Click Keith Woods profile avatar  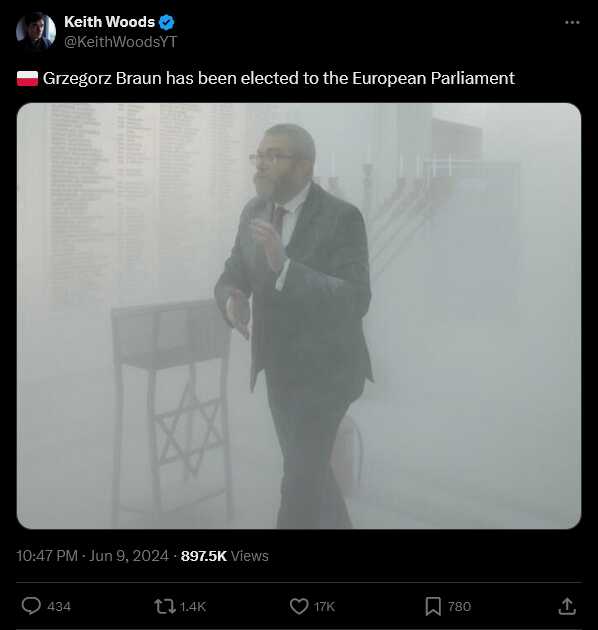click(x=36, y=31)
